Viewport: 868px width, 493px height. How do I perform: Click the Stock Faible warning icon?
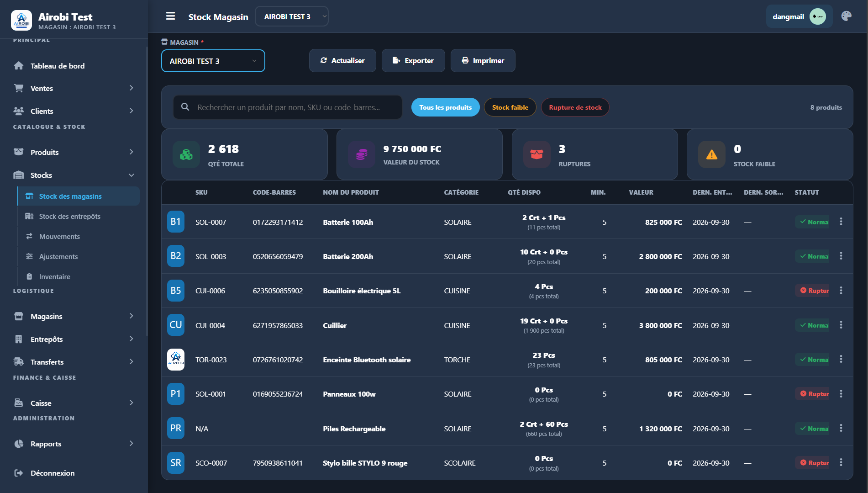click(712, 154)
